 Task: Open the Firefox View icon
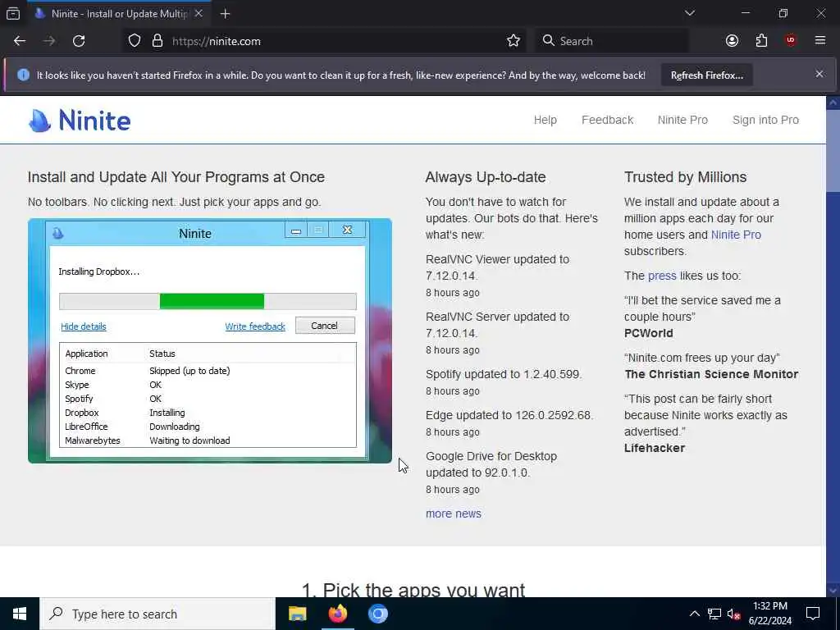click(x=13, y=13)
